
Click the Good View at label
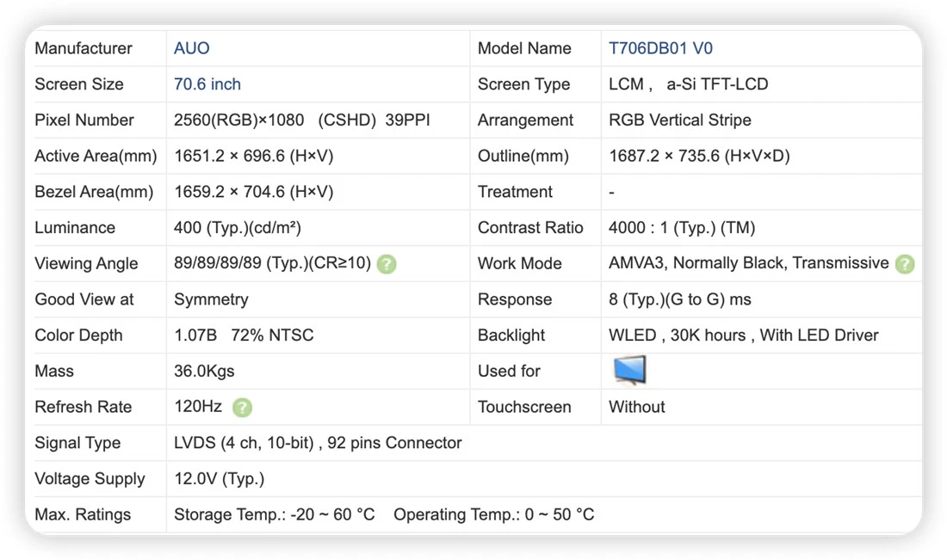pos(84,299)
